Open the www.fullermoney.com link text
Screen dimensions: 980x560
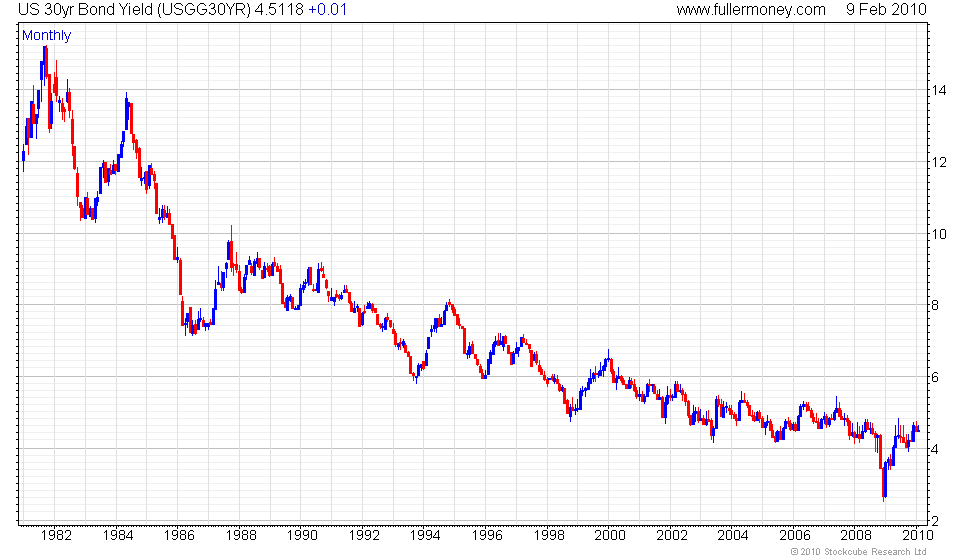751,10
